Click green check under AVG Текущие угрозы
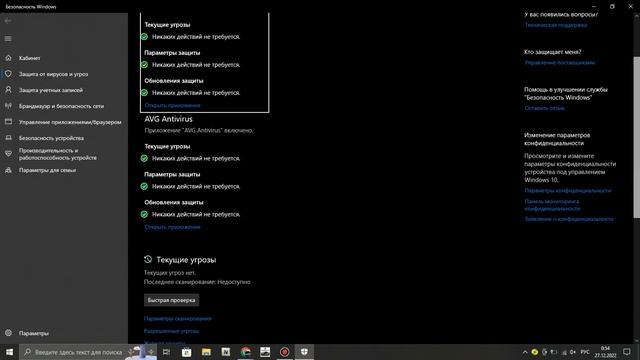 144,158
